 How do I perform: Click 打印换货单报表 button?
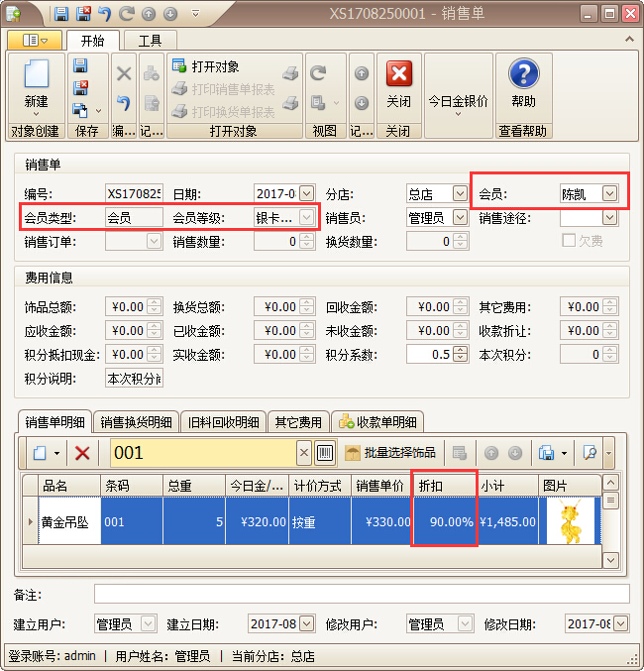tap(223, 112)
